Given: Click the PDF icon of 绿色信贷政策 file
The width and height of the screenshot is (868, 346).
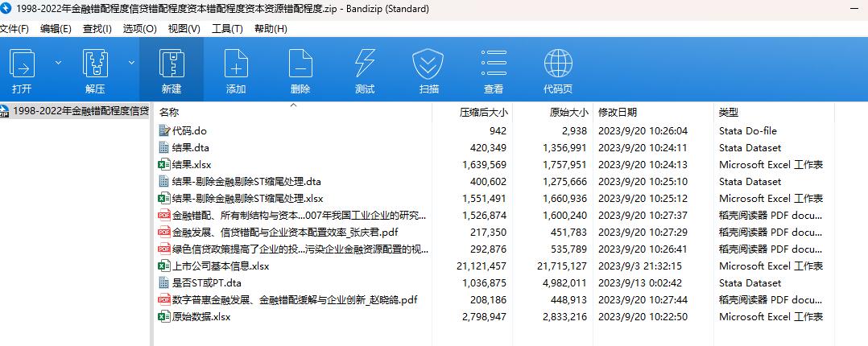Looking at the screenshot, I should pos(164,249).
